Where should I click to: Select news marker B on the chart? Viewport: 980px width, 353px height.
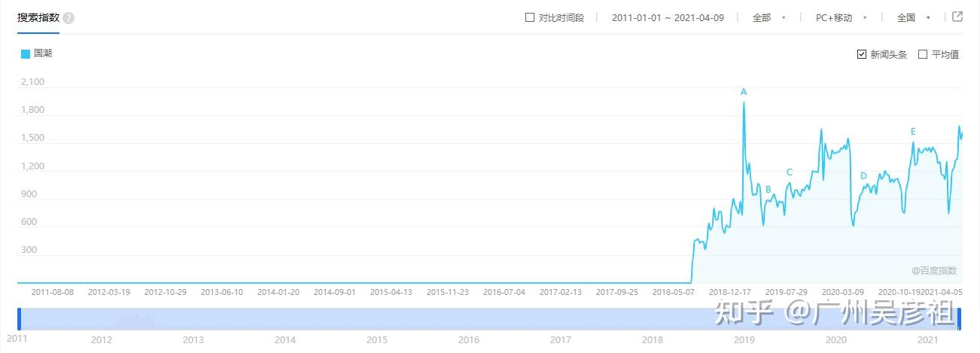[768, 190]
